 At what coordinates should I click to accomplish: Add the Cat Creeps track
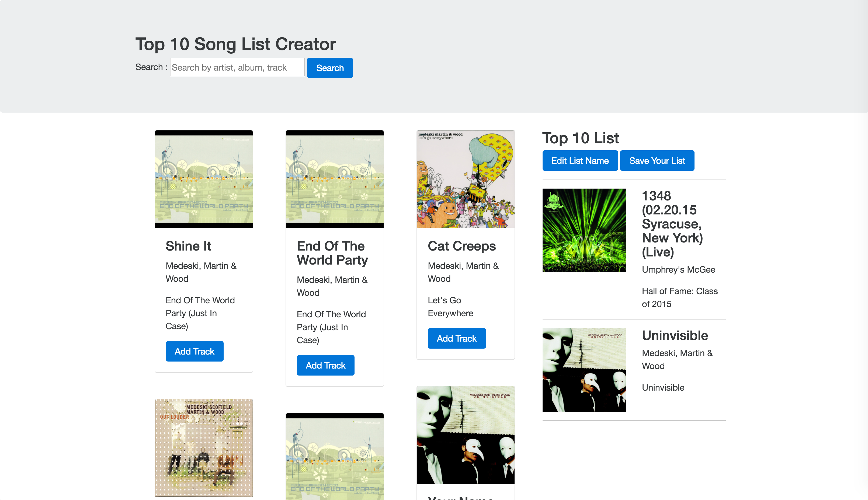[x=457, y=338]
